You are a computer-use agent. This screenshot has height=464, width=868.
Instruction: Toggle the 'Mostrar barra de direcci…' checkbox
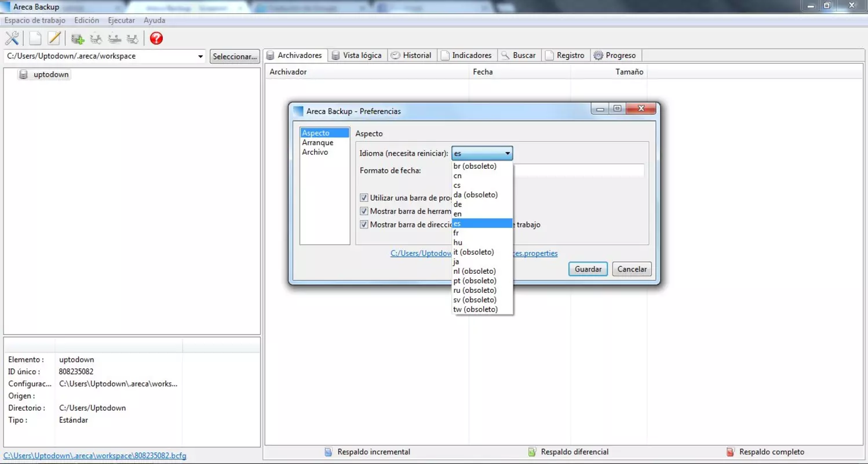point(364,224)
